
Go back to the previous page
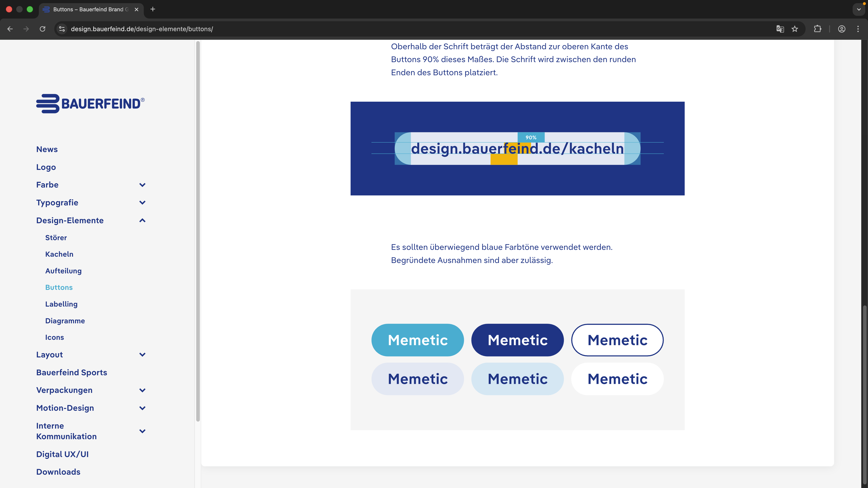point(10,29)
